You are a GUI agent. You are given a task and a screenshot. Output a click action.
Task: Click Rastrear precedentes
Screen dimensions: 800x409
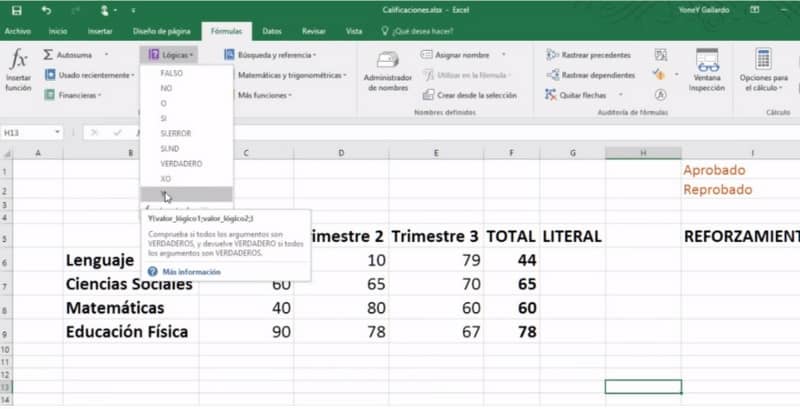pos(589,55)
